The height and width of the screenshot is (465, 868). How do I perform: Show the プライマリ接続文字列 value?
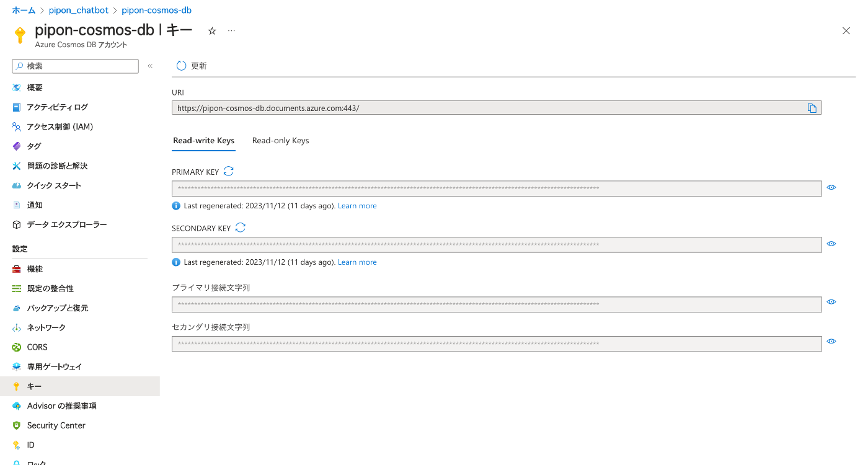click(831, 302)
